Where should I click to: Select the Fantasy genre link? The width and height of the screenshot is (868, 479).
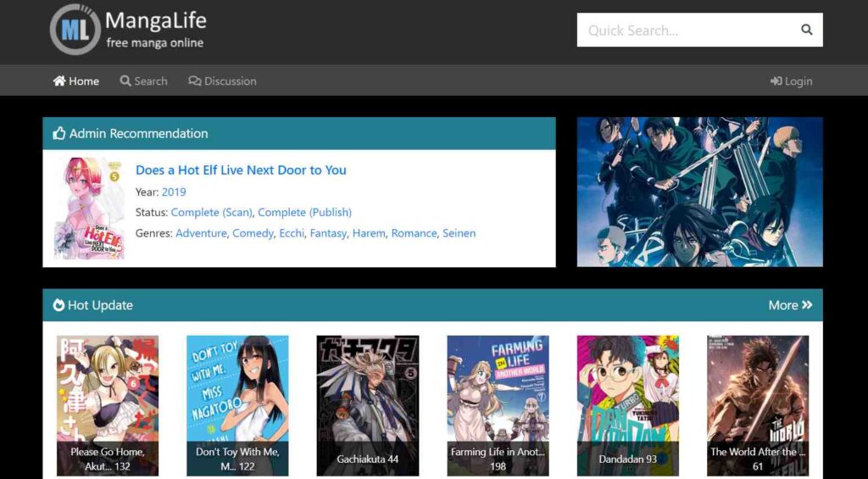click(328, 233)
